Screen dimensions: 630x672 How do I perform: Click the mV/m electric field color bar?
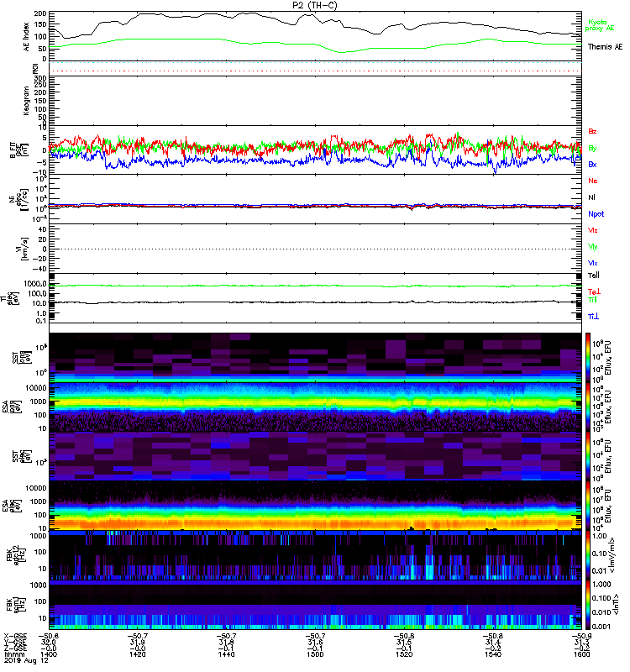(x=588, y=555)
